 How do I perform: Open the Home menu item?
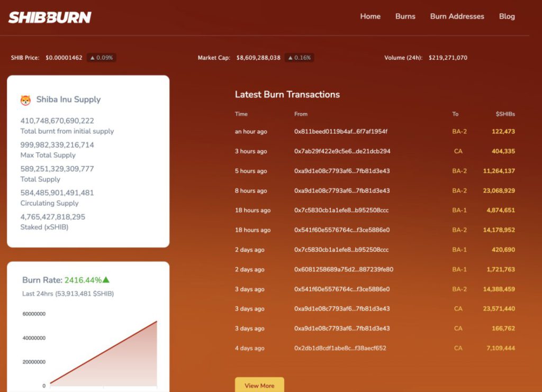[370, 16]
